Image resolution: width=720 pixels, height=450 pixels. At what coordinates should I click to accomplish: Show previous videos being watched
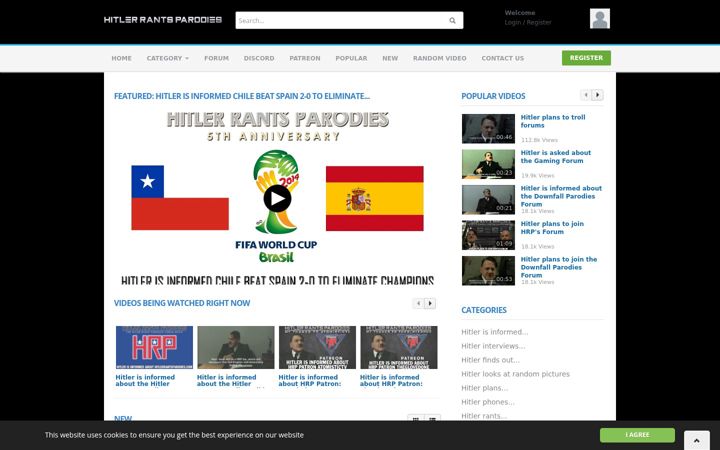coord(418,304)
